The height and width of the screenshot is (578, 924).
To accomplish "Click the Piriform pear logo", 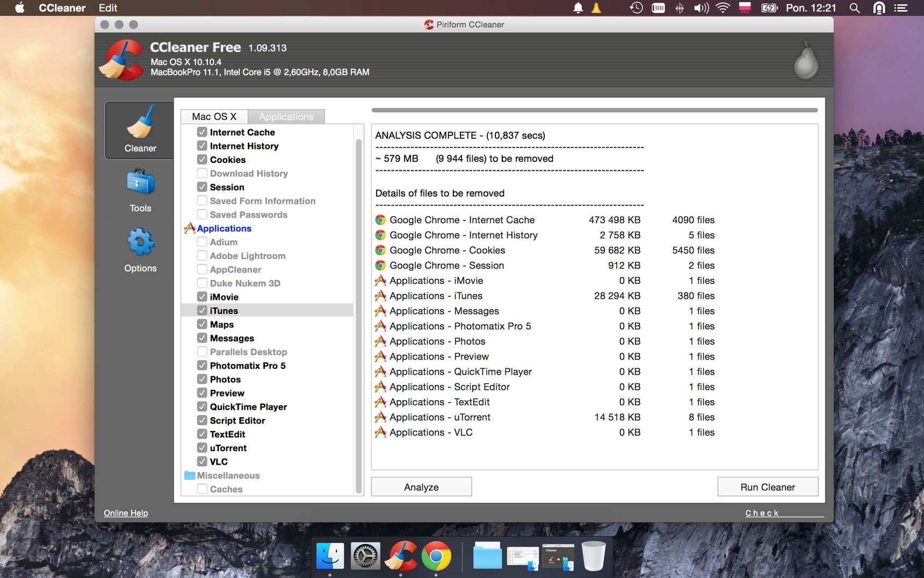I will [x=806, y=60].
